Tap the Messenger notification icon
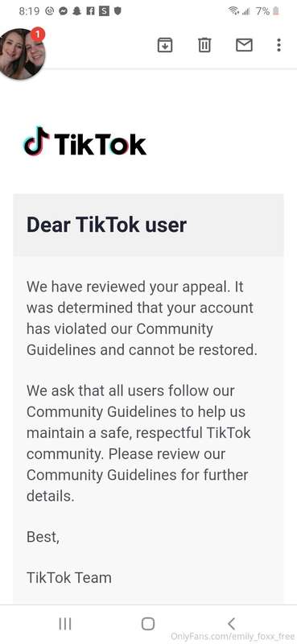This screenshot has height=644, width=297. 63,11
